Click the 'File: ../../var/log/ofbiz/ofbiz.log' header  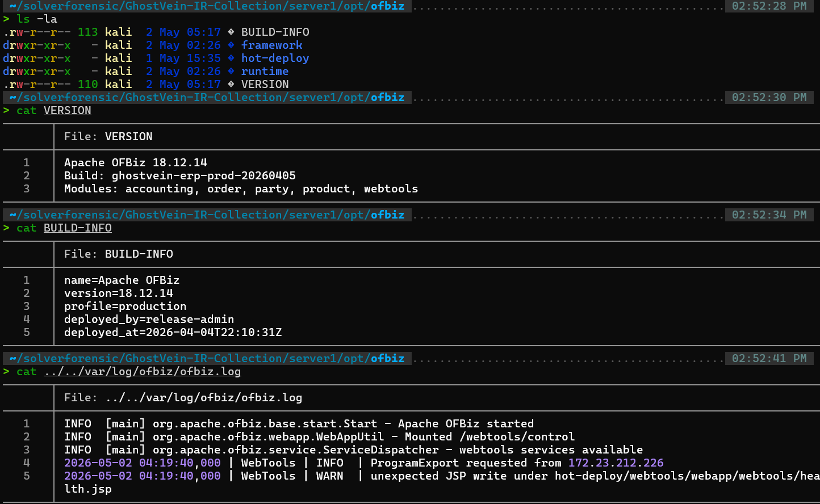[183, 398]
